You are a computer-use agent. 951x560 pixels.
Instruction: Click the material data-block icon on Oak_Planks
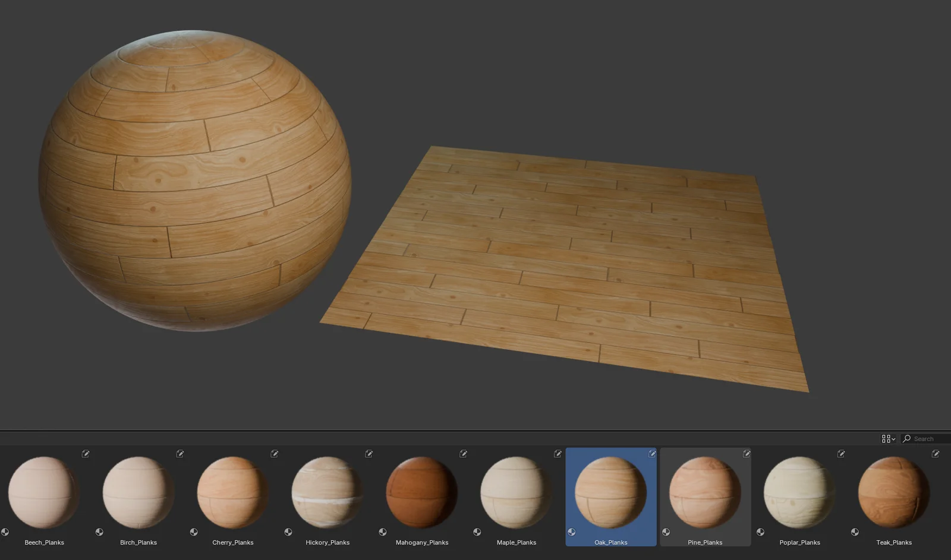[x=572, y=531]
